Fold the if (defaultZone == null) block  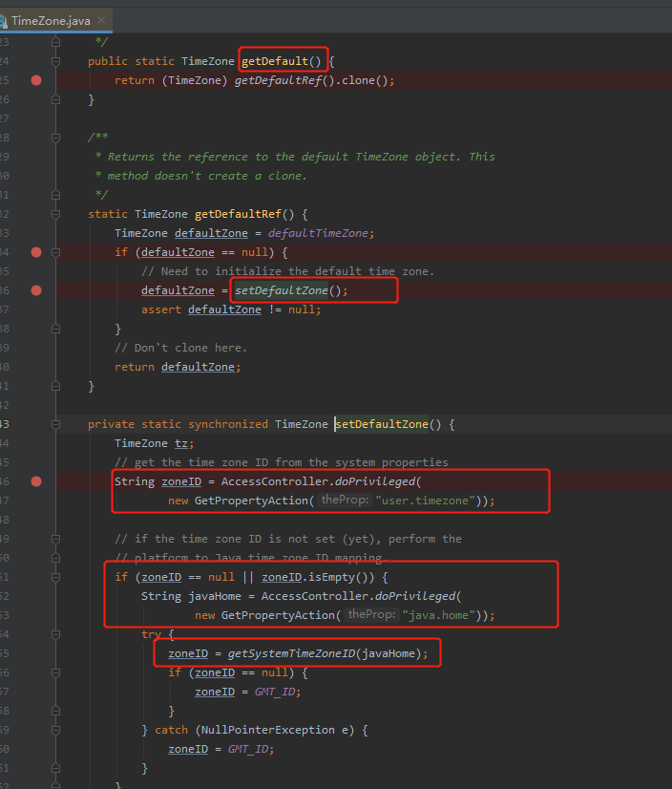coord(55,252)
